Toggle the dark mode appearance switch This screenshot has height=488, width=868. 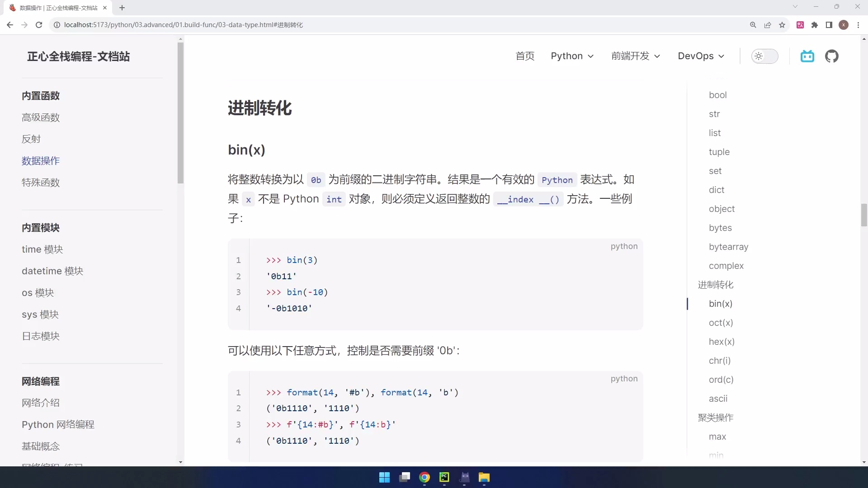(x=764, y=56)
